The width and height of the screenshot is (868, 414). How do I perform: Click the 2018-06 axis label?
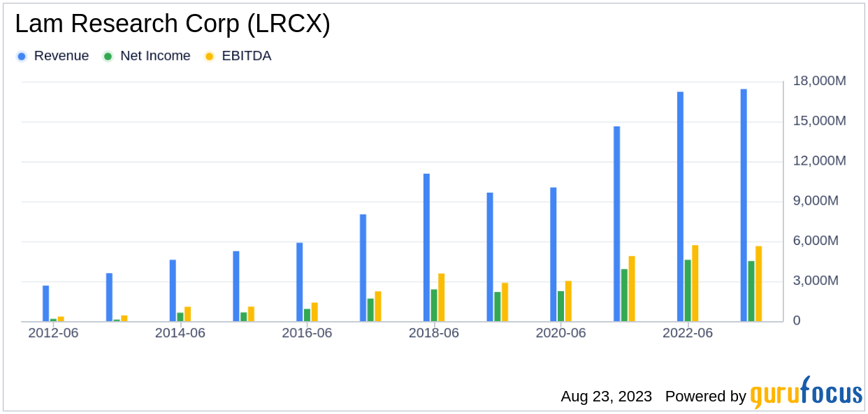(x=434, y=334)
